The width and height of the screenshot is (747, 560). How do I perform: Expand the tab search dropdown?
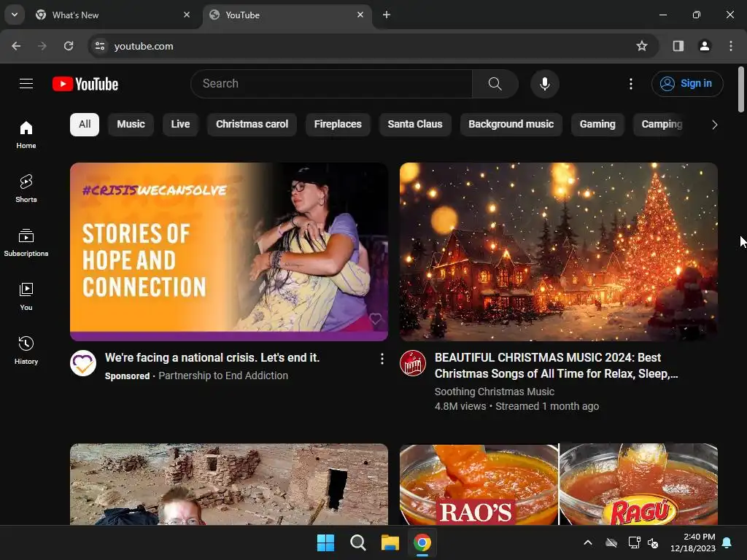point(15,15)
